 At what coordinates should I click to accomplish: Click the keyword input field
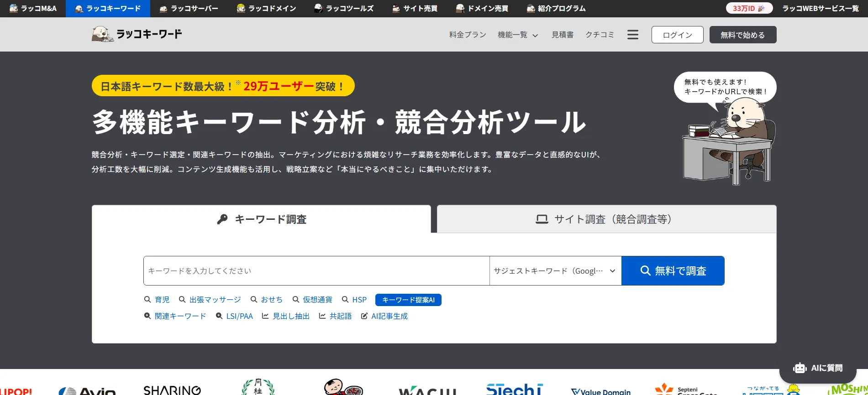(316, 270)
